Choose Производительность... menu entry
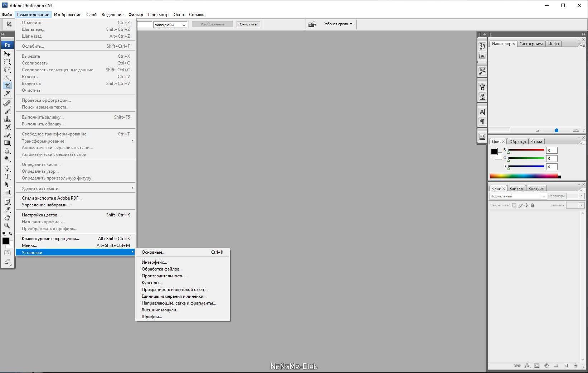Screen dimensions: 588x373 pyautogui.click(x=183, y=276)
